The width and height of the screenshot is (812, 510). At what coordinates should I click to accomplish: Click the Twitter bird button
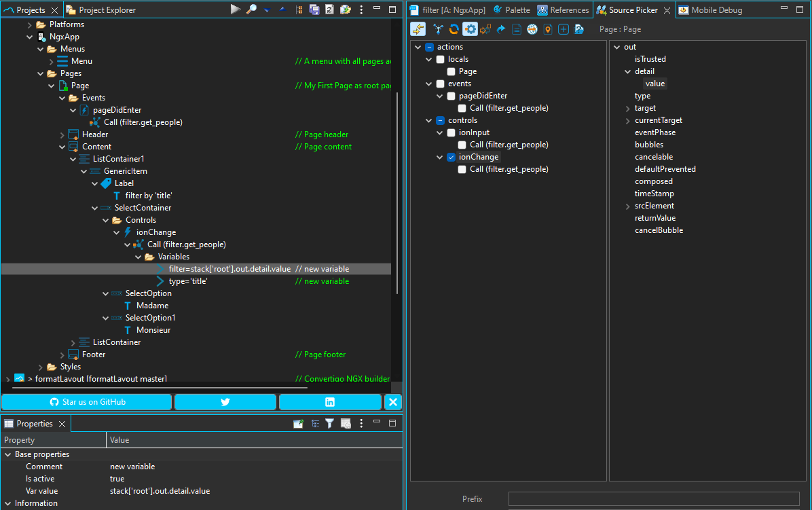click(225, 402)
